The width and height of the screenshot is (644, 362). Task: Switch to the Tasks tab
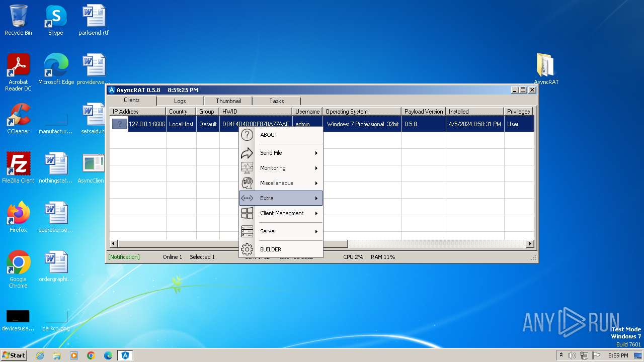[x=276, y=101]
